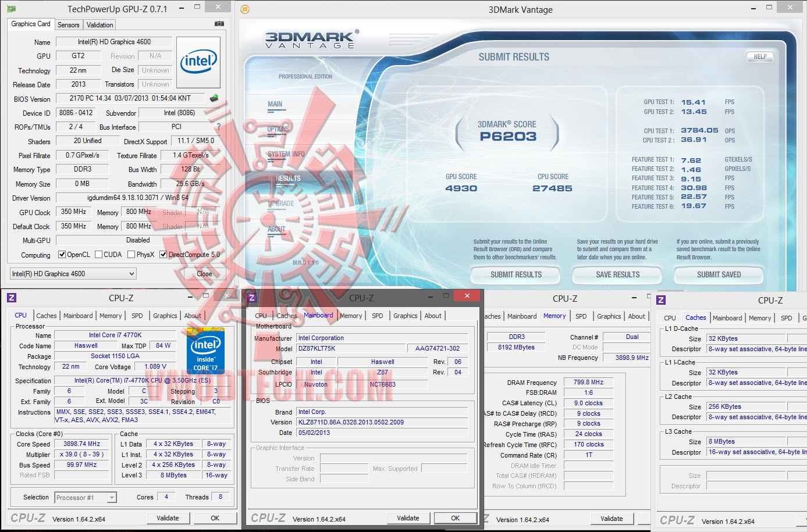Click the L2 cache size 256 KBytes
This screenshot has width=807, height=532.
coord(747,406)
